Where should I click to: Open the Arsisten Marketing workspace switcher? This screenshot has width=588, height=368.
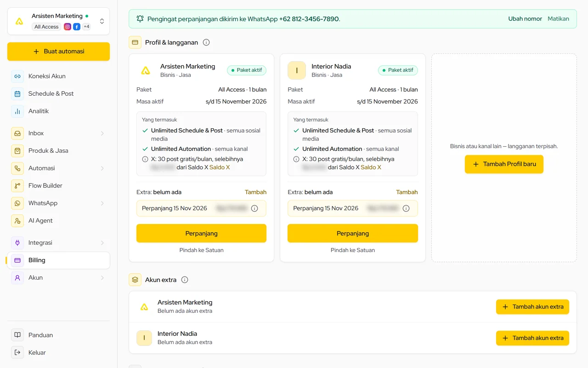58,21
